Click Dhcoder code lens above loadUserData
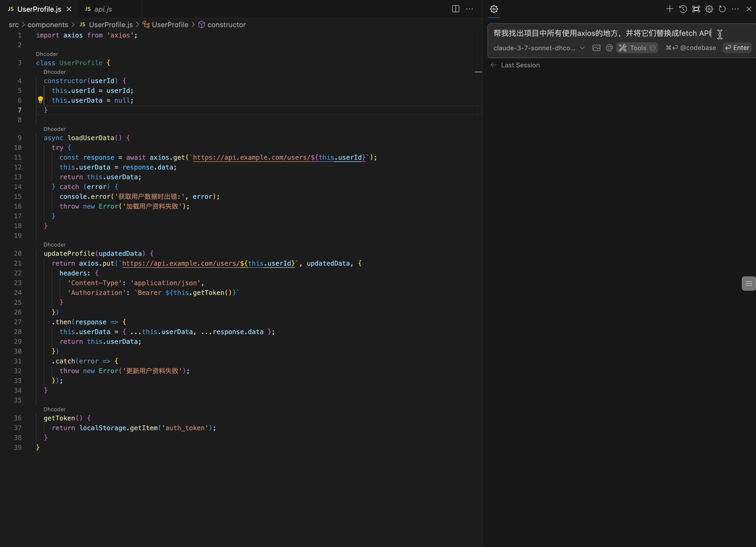The height and width of the screenshot is (547, 756). pos(54,129)
